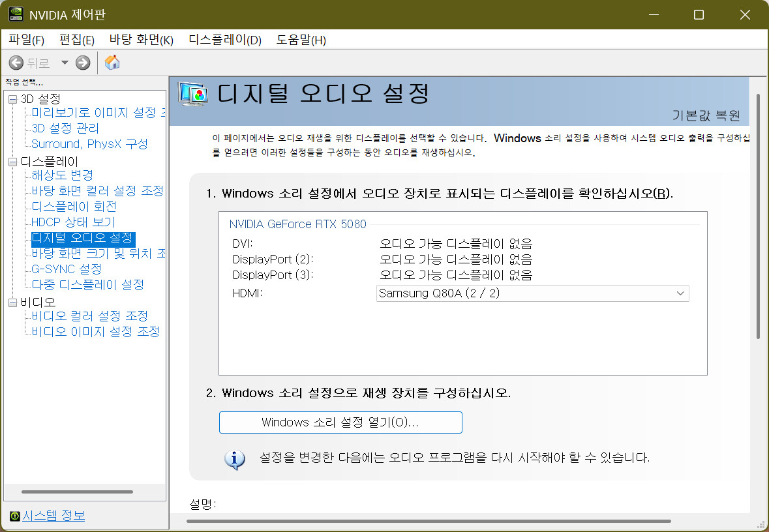Screen dimensions: 769x532
Task: Click the DisplayPort (2): row label
Action: click(x=273, y=259)
